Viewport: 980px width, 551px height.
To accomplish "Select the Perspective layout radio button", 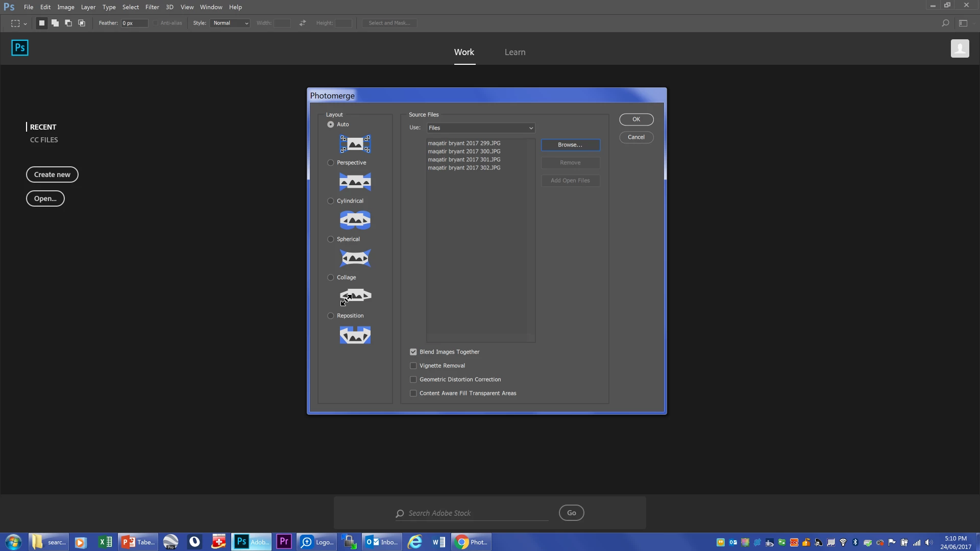I will 331,163.
